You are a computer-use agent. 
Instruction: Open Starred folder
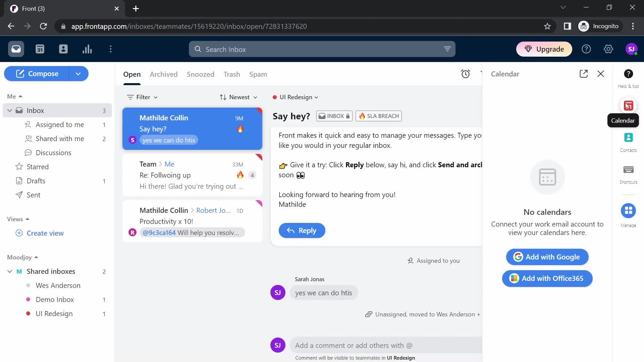point(57,167)
